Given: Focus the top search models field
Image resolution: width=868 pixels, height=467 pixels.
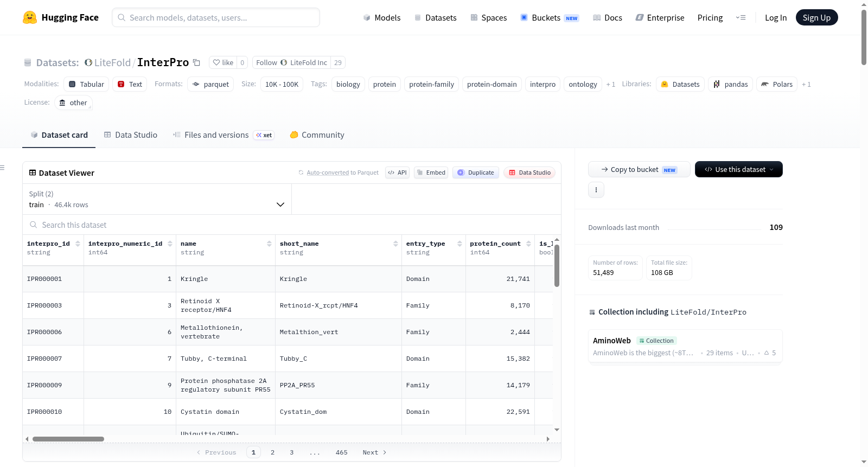Looking at the screenshot, I should (216, 18).
